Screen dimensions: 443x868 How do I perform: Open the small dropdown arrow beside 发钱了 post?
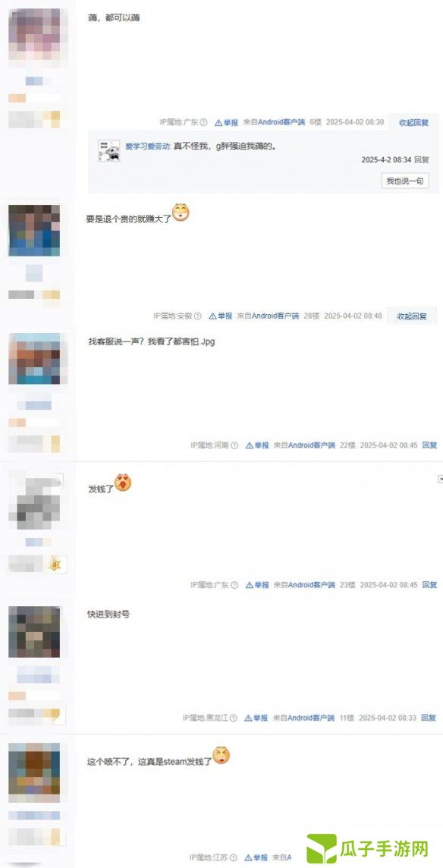[x=440, y=478]
